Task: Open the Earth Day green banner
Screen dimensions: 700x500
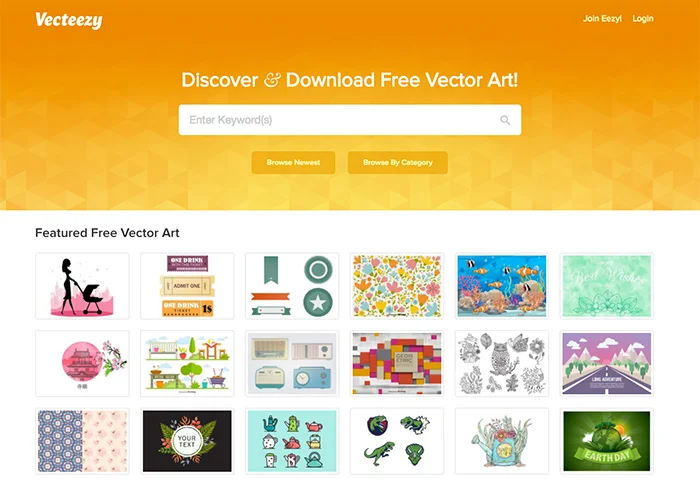Action: click(607, 441)
